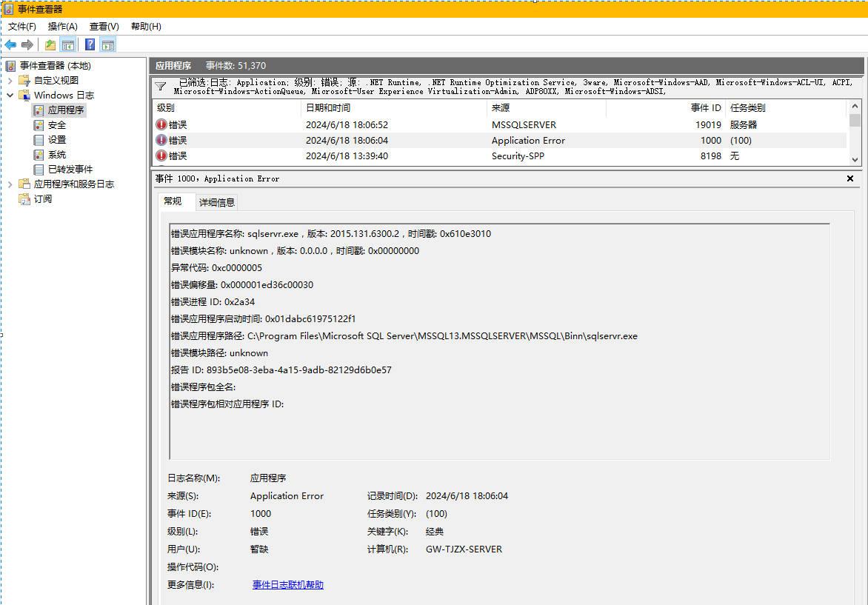The height and width of the screenshot is (605, 868).
Task: Click the event list scrollbar down arrow
Action: click(855, 159)
